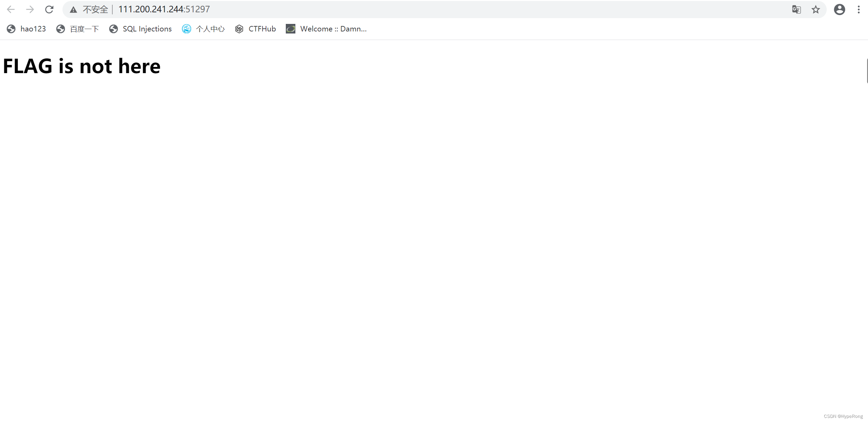Reload the page with refresh icon

[49, 9]
